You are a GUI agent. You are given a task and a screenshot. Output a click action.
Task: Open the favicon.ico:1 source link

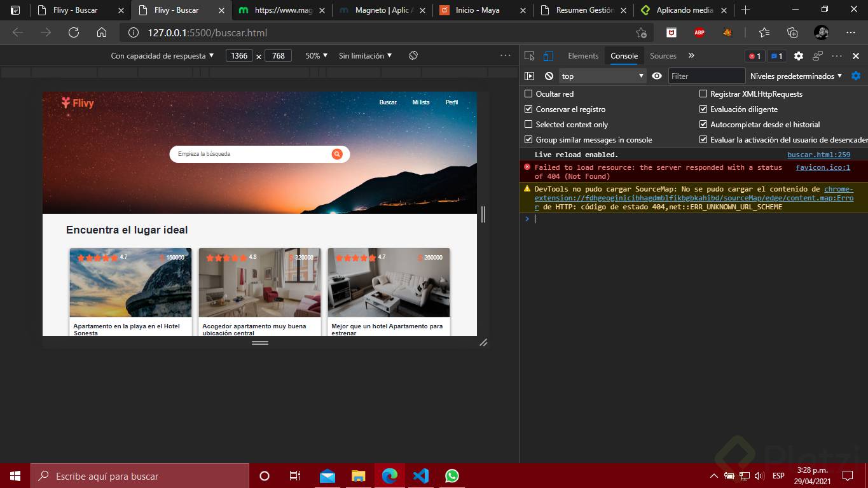click(823, 167)
